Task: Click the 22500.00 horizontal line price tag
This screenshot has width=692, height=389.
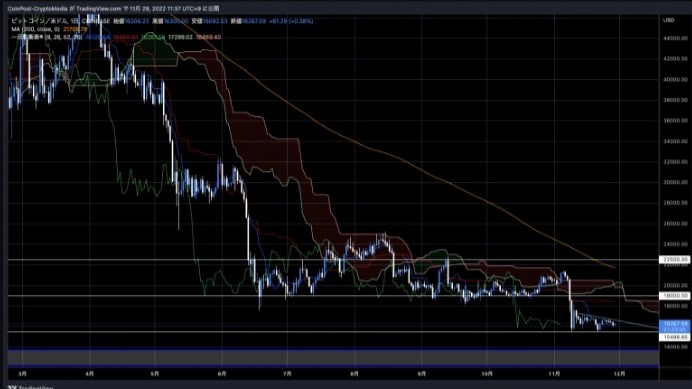Action: tap(674, 260)
